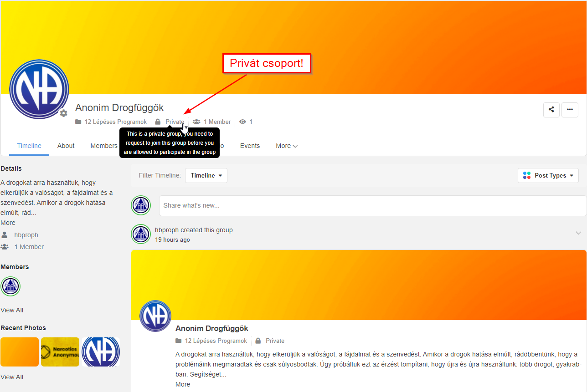Click the 1 Member count in group header

coord(212,122)
